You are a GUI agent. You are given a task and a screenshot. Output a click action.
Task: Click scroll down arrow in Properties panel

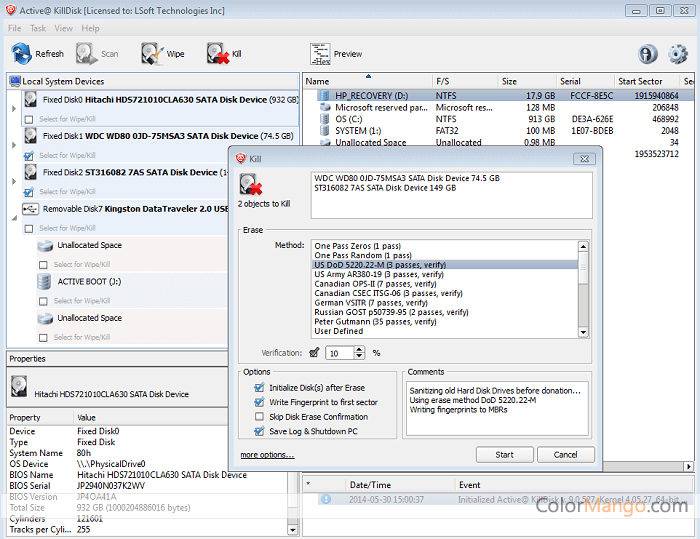click(292, 530)
